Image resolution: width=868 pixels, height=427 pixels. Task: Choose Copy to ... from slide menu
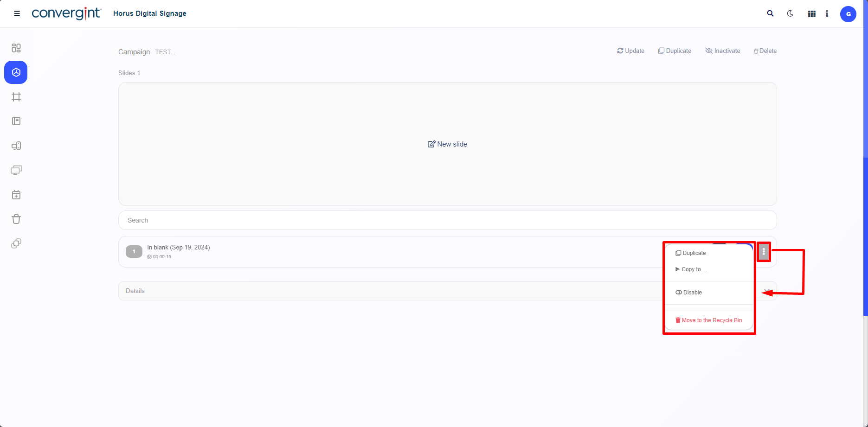(x=691, y=269)
